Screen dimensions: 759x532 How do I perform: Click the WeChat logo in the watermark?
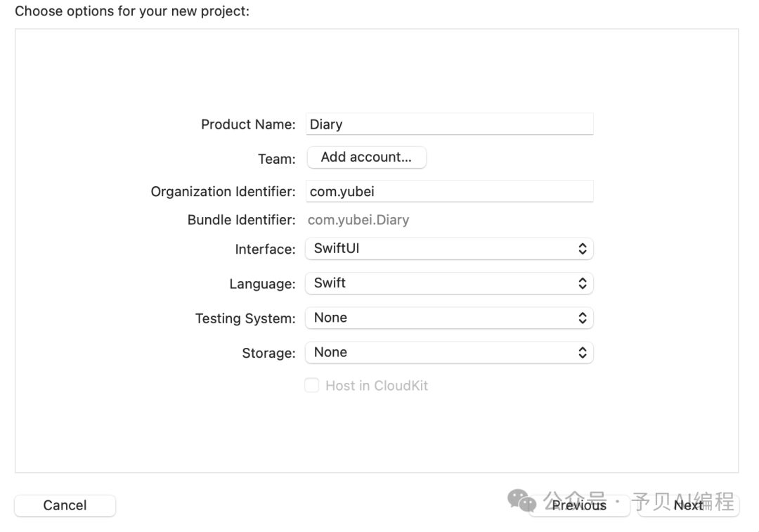521,500
